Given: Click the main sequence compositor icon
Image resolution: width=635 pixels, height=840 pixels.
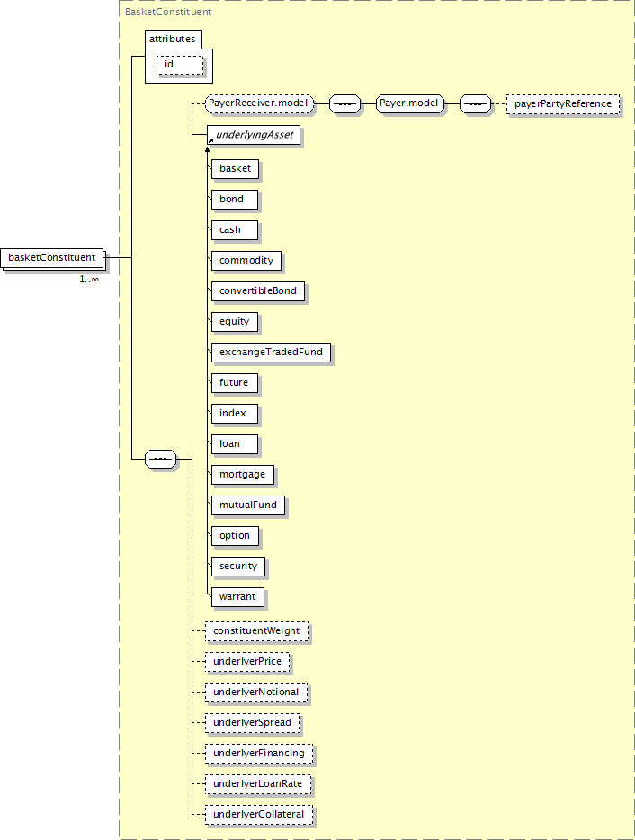Looking at the screenshot, I should point(161,459).
